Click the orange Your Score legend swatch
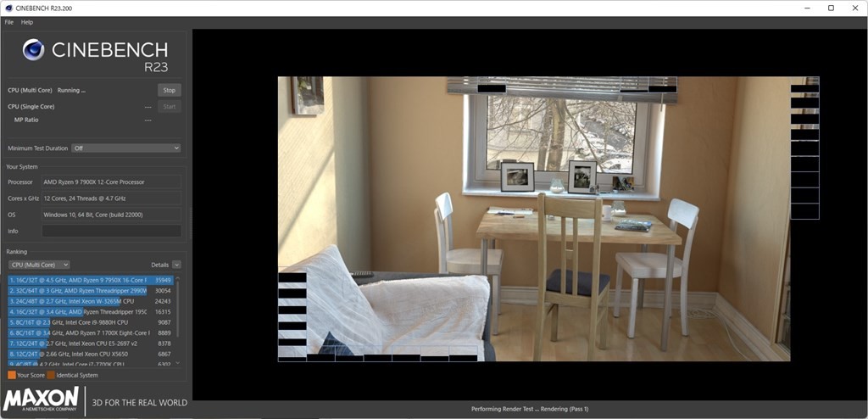The height and width of the screenshot is (419, 868). [x=12, y=375]
